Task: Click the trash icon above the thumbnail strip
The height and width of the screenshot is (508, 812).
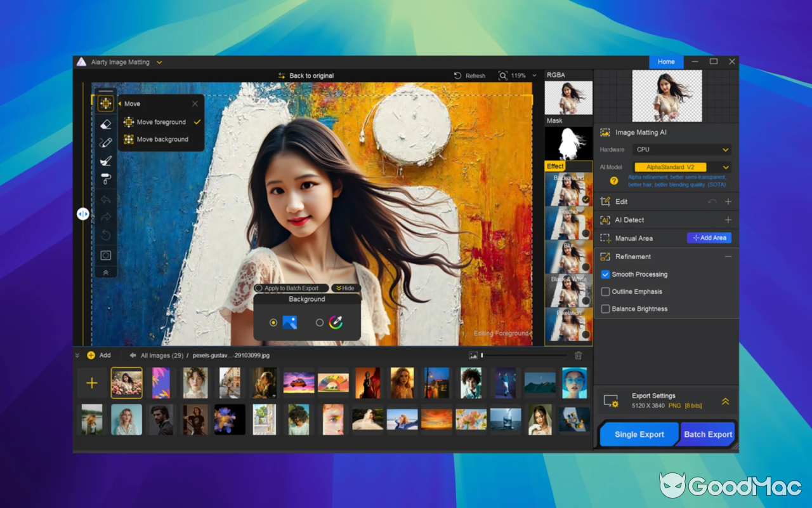Action: click(577, 355)
